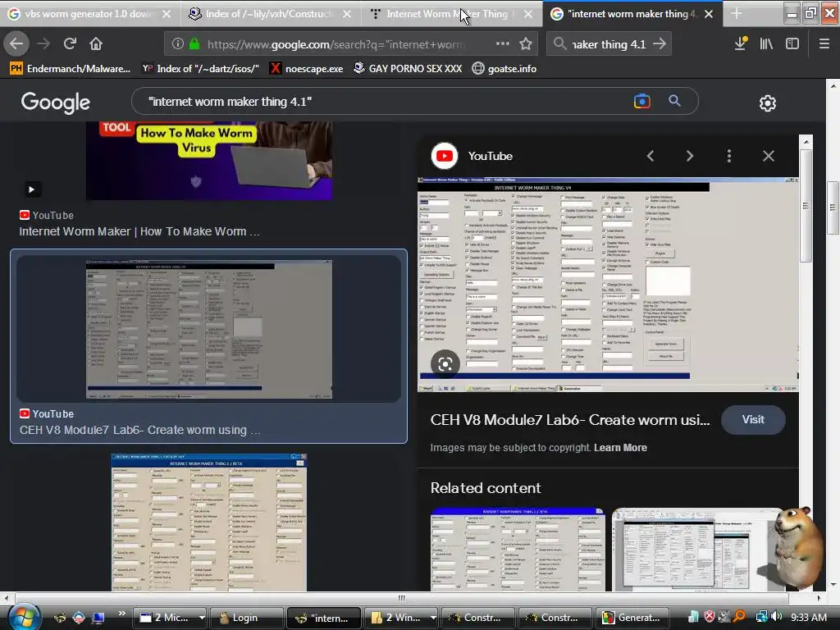The height and width of the screenshot is (630, 840).
Task: Open the preview panel more options menu
Action: (x=728, y=156)
